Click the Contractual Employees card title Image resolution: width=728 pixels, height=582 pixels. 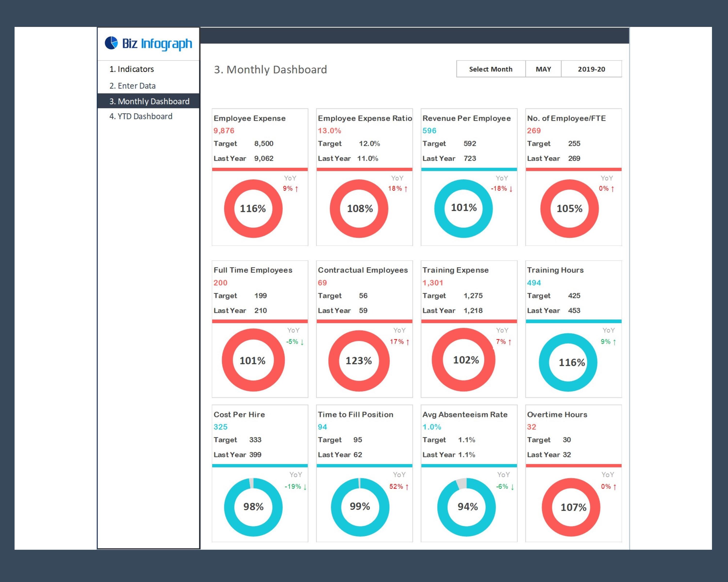click(363, 270)
